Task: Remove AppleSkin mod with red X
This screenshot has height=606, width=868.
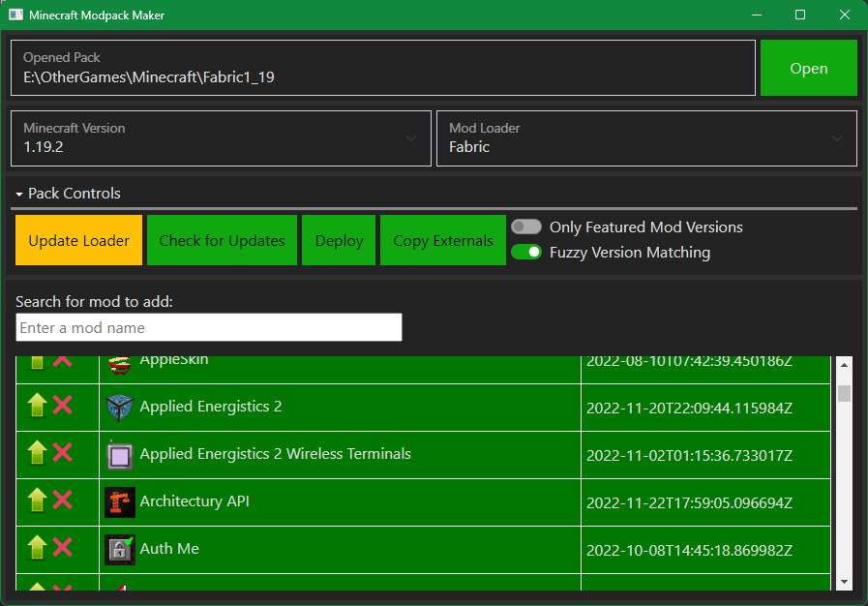Action: coord(63,362)
